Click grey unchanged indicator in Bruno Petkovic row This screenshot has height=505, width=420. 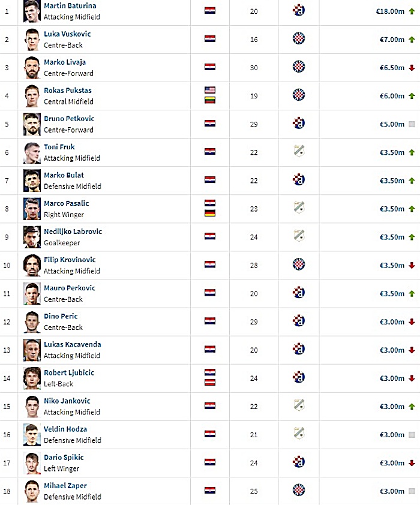click(412, 124)
